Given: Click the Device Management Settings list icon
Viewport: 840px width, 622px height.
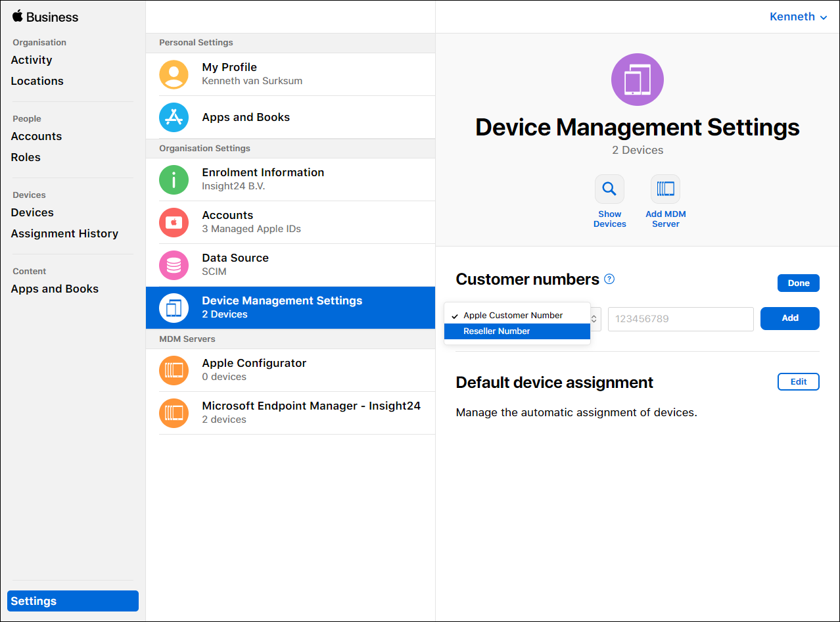Looking at the screenshot, I should (x=174, y=308).
